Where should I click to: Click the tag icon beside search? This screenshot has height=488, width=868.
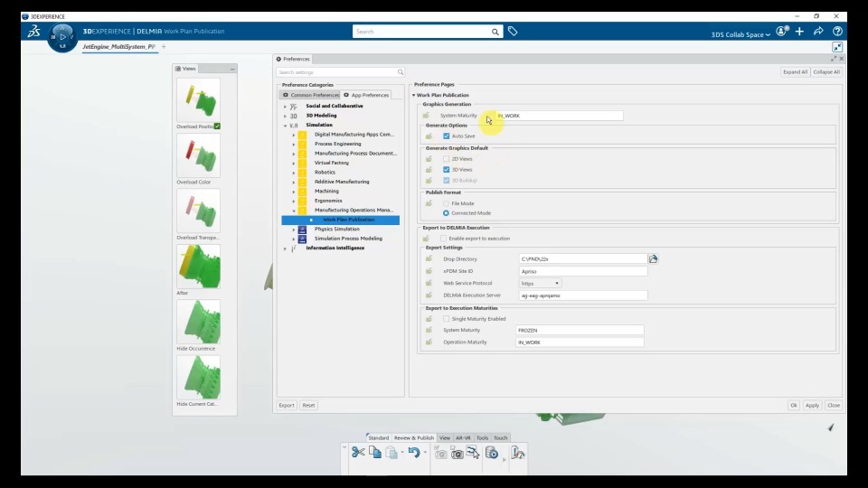click(513, 32)
